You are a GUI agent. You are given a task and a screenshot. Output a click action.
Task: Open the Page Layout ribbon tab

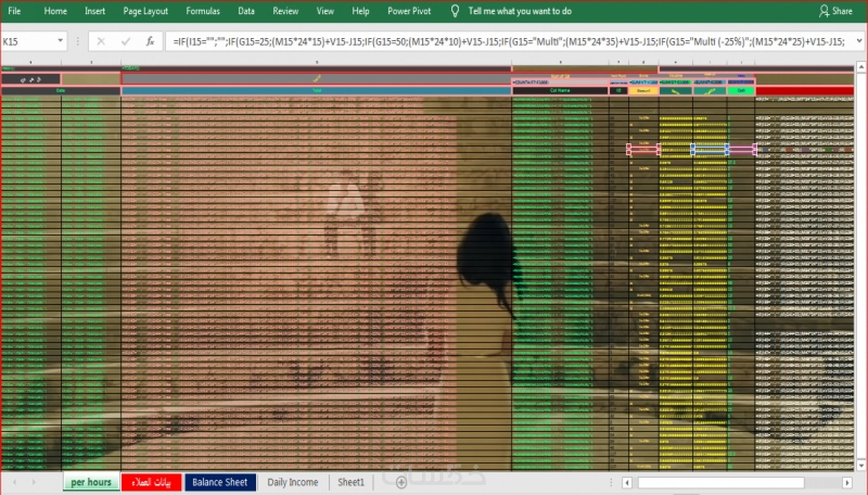(x=146, y=11)
